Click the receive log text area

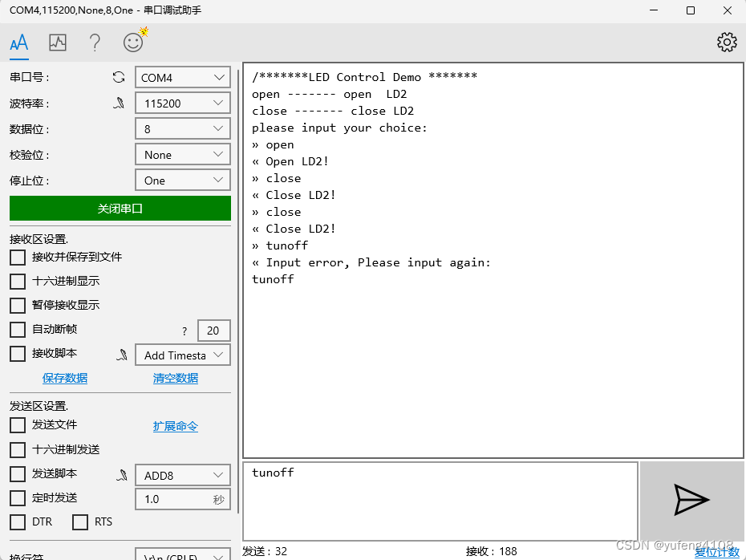(x=493, y=260)
